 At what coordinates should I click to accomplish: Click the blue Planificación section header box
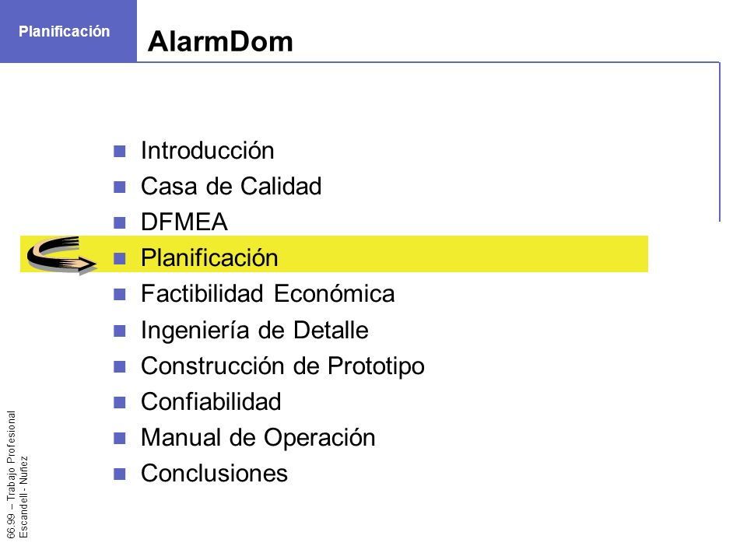68,31
